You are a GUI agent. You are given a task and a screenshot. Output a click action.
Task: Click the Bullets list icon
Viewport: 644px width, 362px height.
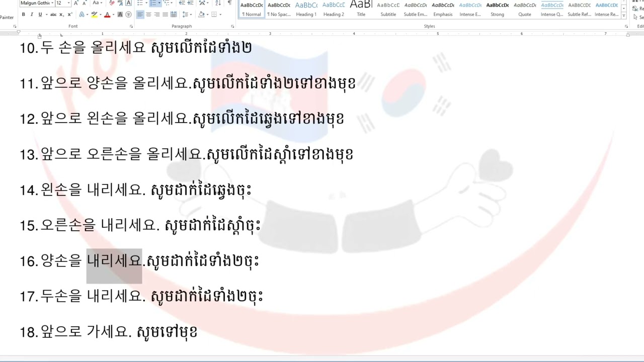140,3
